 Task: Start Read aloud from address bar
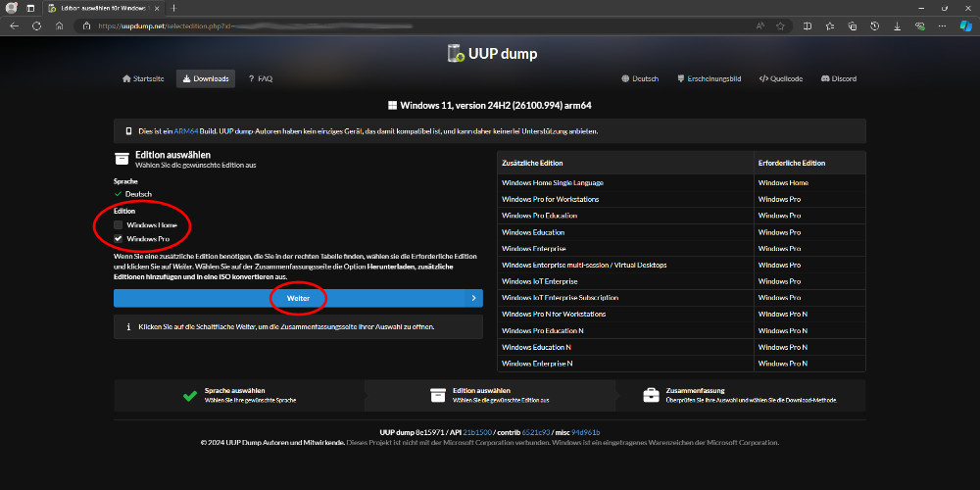pyautogui.click(x=760, y=26)
